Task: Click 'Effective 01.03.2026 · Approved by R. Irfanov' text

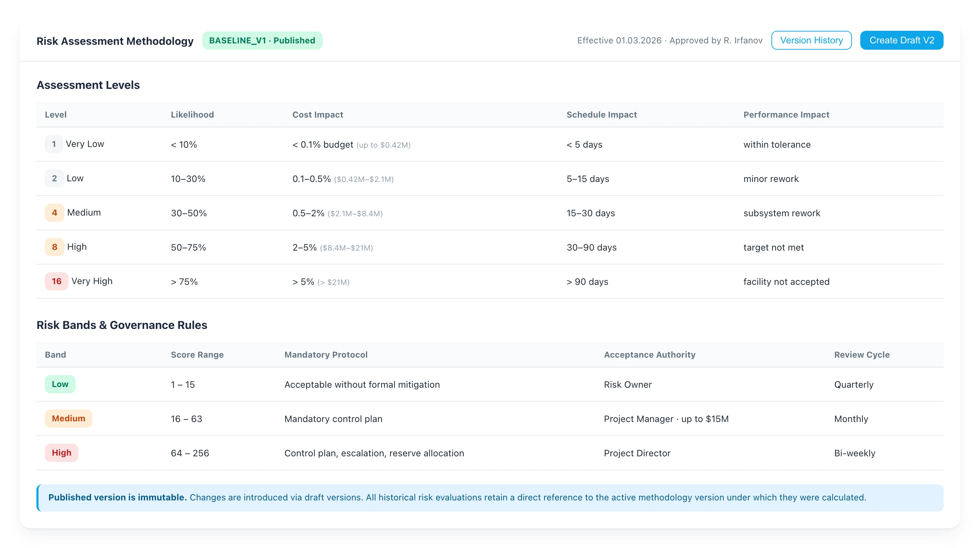Action: (670, 40)
